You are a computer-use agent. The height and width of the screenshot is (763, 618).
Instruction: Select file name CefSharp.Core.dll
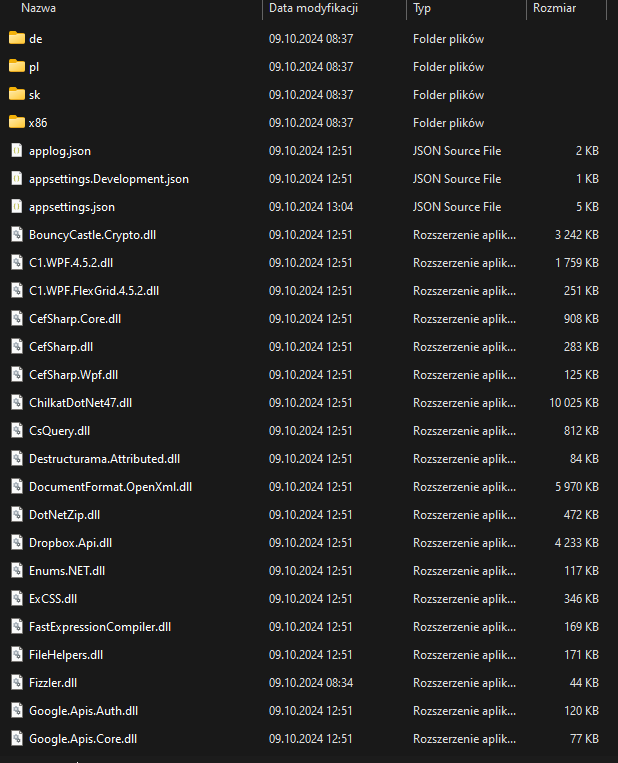click(x=75, y=319)
